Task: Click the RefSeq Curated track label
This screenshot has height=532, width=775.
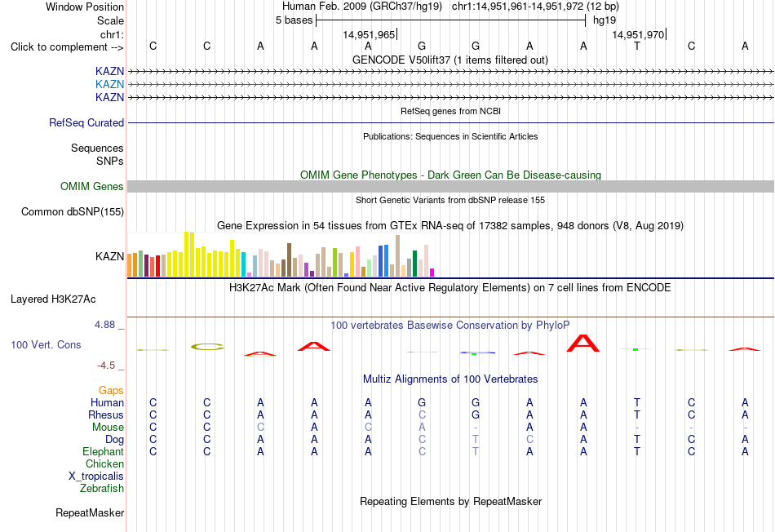Action: [86, 122]
